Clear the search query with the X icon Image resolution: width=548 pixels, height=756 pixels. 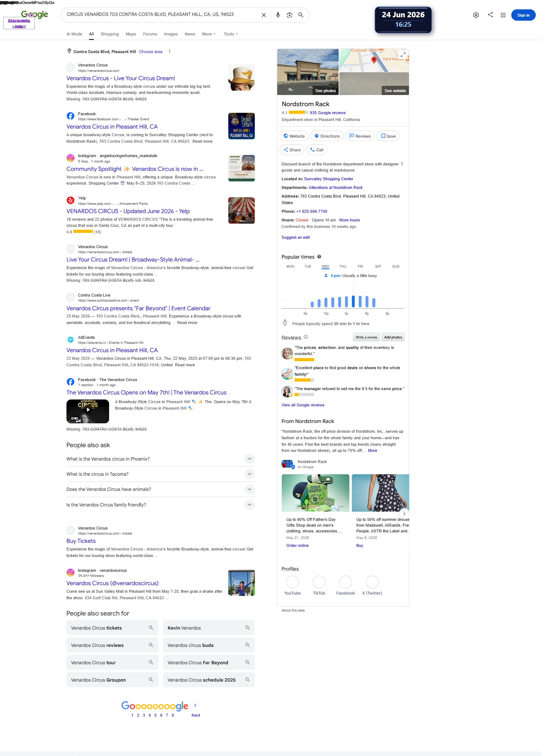click(264, 15)
